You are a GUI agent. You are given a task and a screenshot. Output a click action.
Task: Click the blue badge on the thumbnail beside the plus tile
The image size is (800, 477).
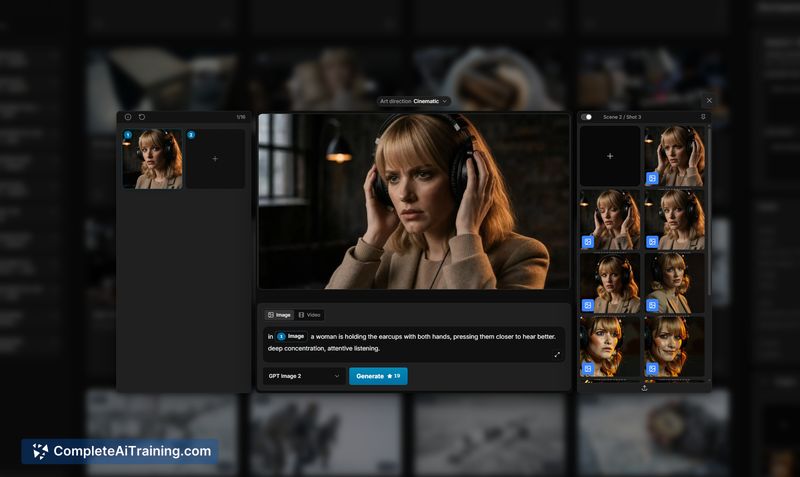point(652,178)
